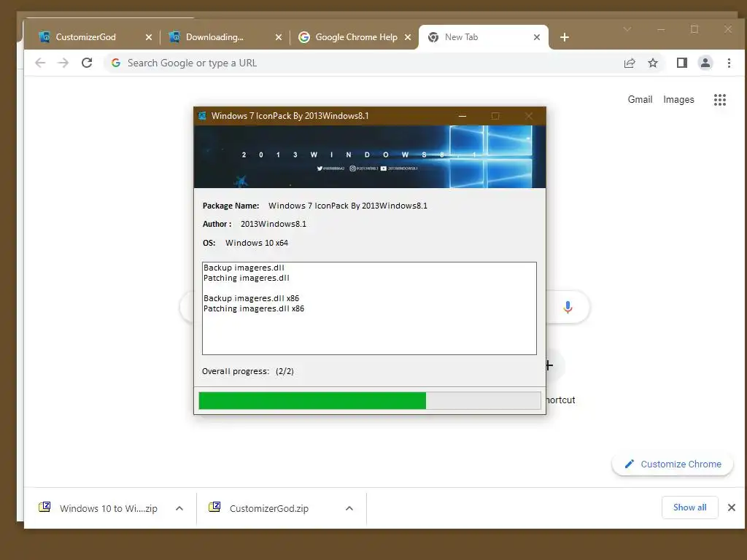Viewport: 747px width, 560px height.
Task: Click the 'Windows 10 x64' OS value
Action: click(257, 243)
